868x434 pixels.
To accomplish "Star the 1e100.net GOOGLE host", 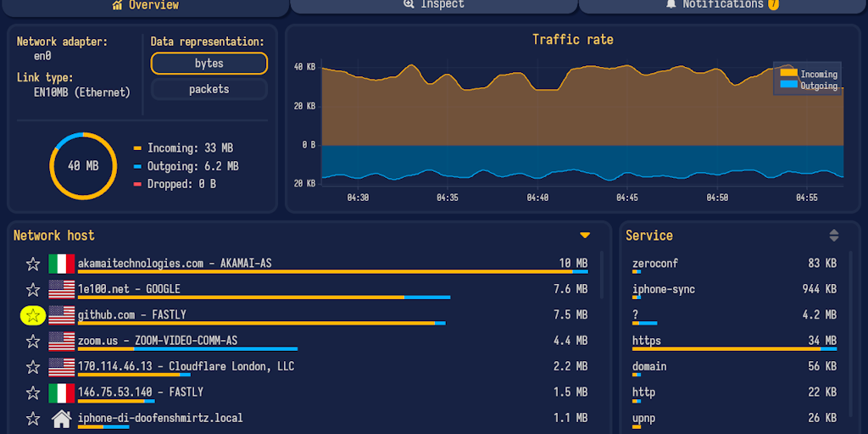I will coord(33,290).
